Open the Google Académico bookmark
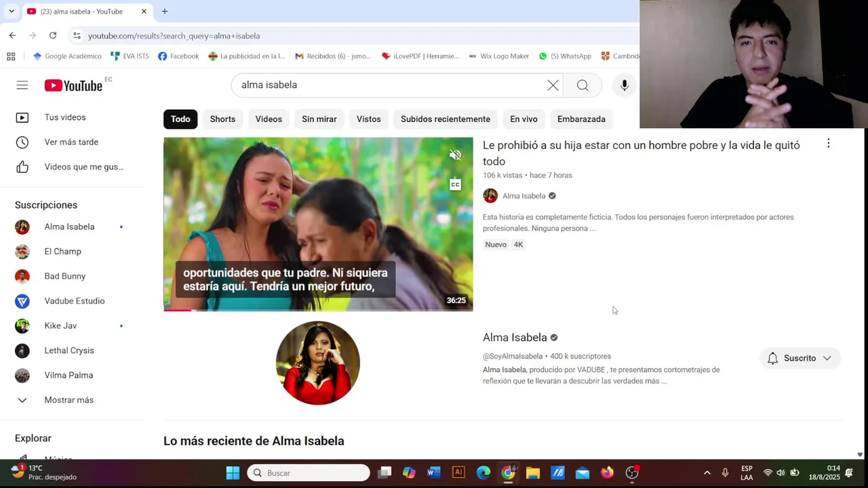 [67, 56]
